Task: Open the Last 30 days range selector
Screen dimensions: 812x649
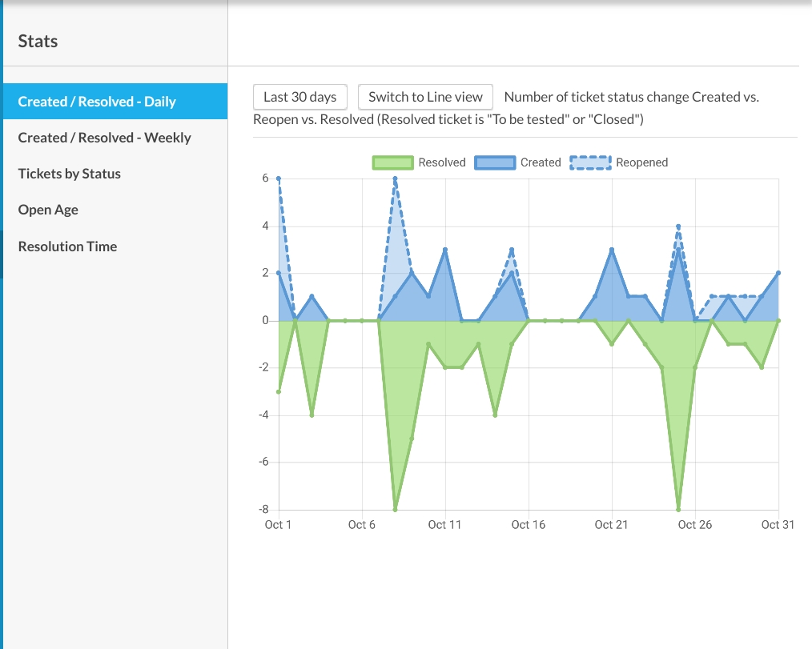Action: pos(300,97)
